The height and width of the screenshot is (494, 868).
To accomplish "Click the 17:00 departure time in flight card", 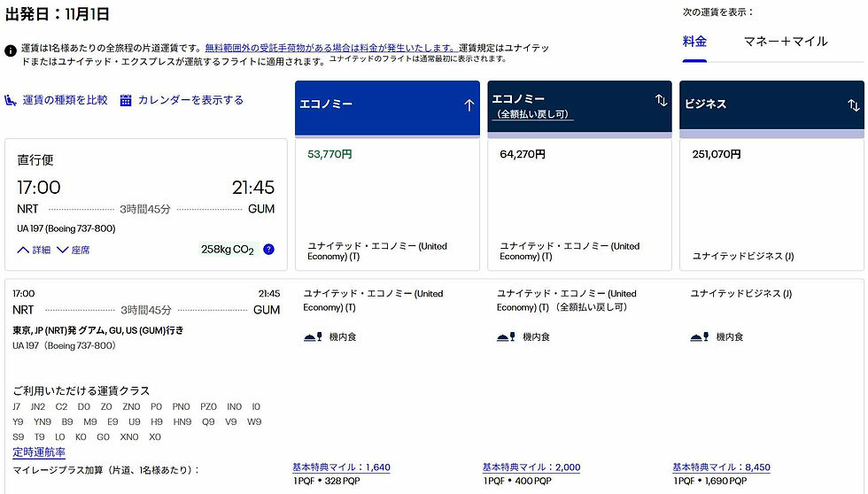I will (x=39, y=188).
